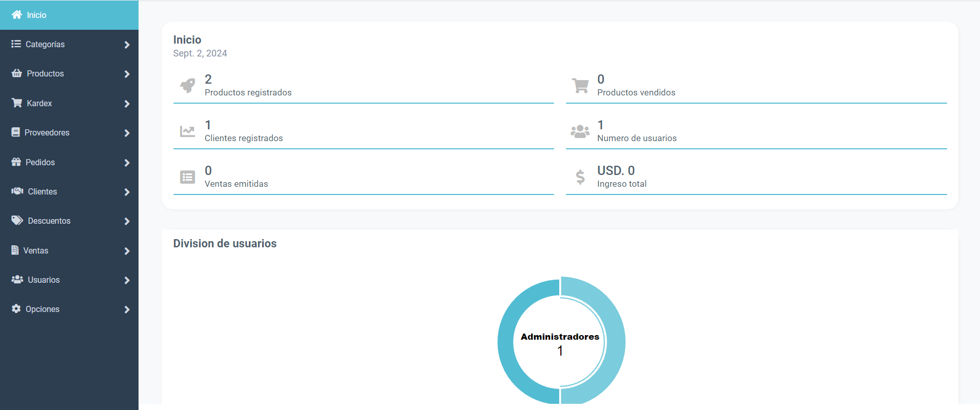Click the Clientes handshake icon

[17, 191]
